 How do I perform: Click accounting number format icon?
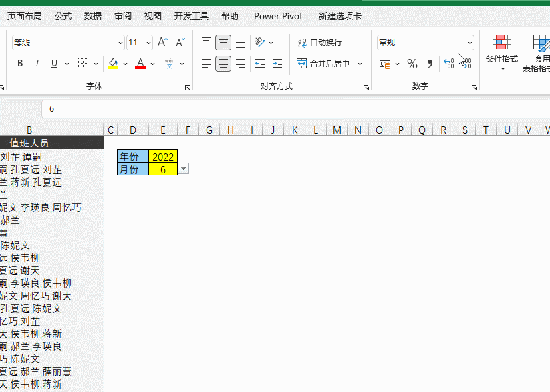385,64
